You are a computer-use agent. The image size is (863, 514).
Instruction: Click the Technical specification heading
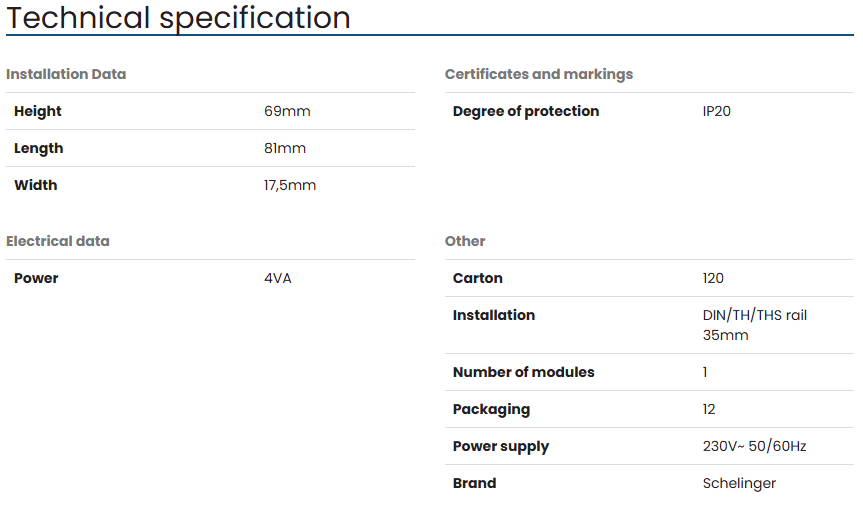point(178,18)
